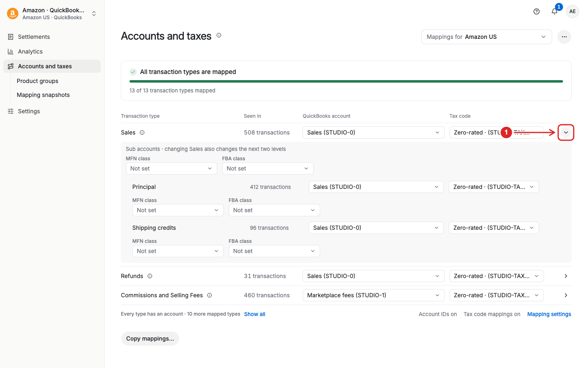Select Accounts and taxes sidebar item
Viewport: 588px width, 368px height.
(x=52, y=66)
